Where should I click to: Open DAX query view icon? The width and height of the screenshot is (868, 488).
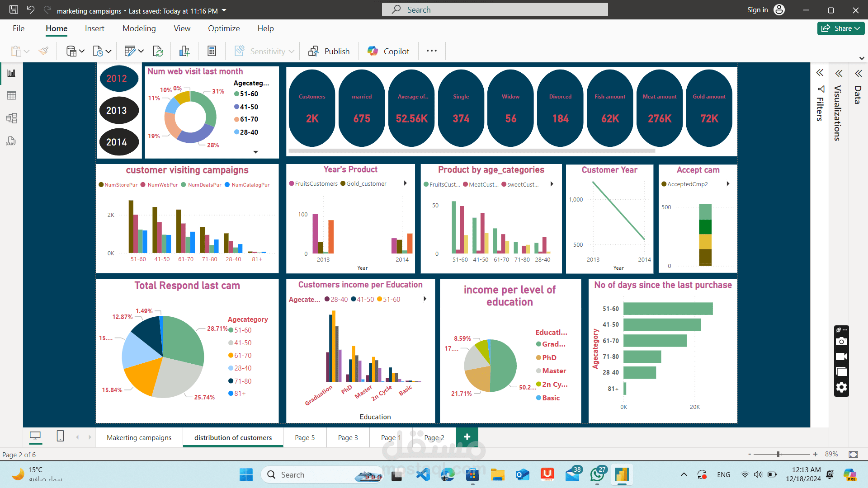click(x=11, y=141)
